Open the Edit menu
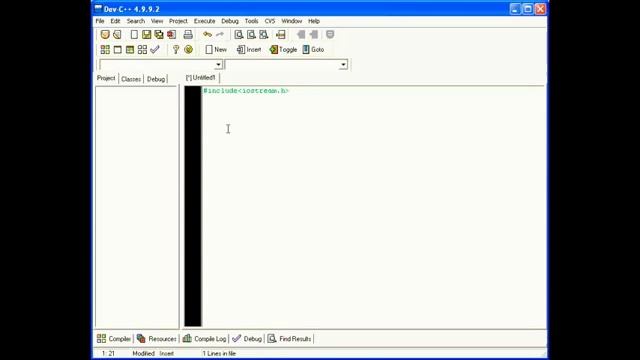 (116, 21)
